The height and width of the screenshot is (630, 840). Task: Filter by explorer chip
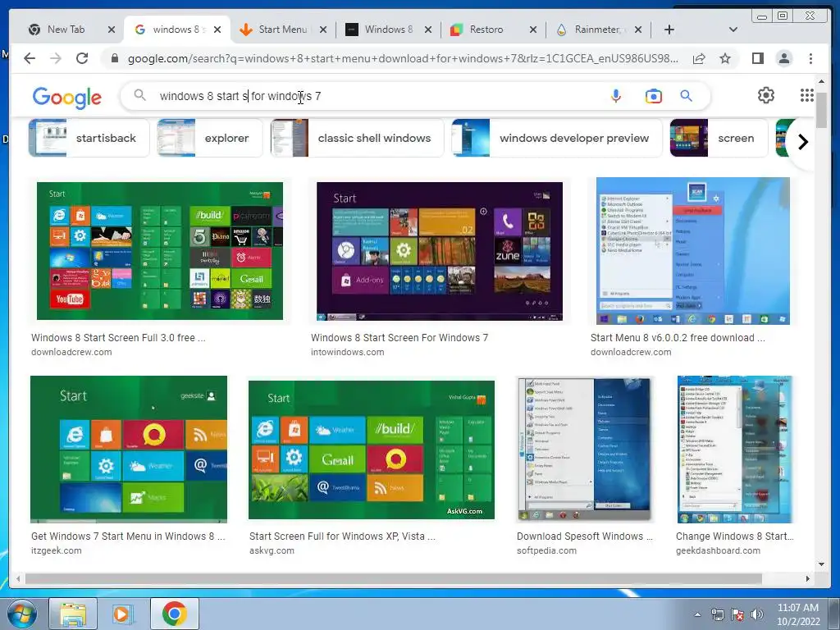[209, 138]
